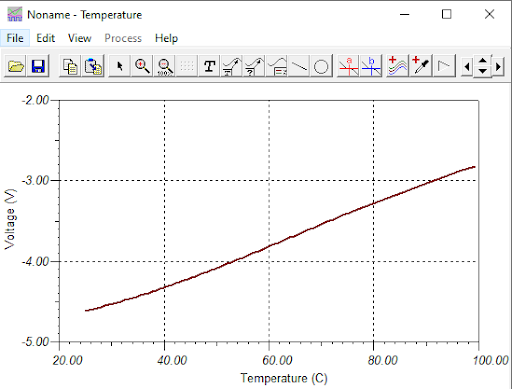
Task: Open the View menu
Action: pos(80,38)
